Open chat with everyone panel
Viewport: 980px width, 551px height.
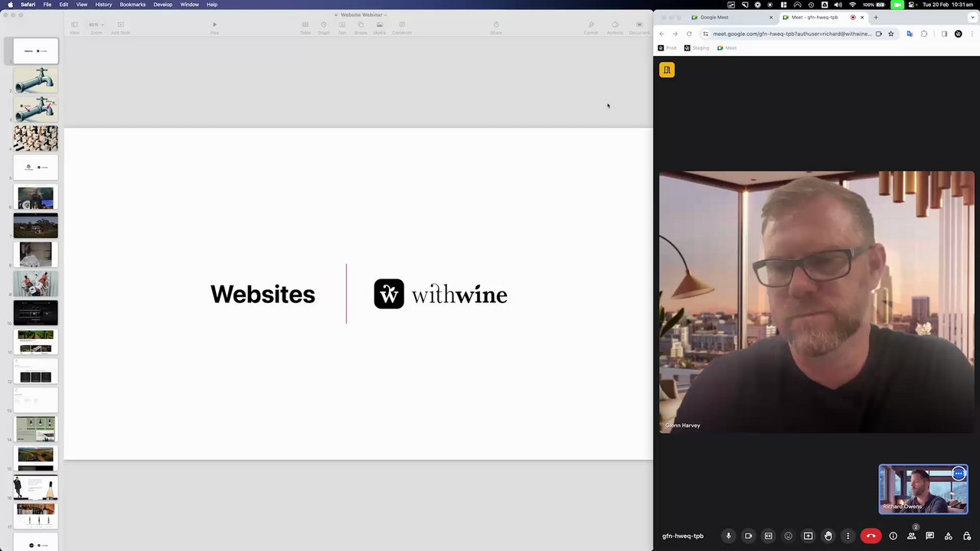pyautogui.click(x=929, y=536)
